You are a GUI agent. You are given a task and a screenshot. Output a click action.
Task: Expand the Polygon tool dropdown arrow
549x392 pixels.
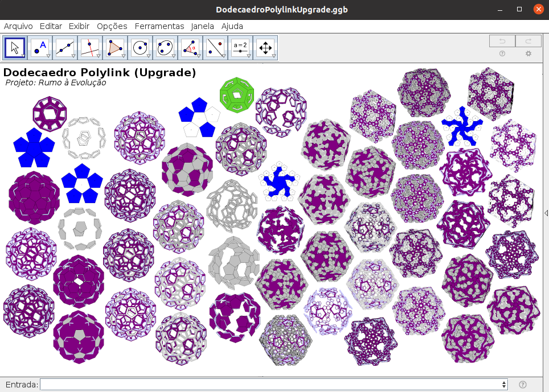[x=124, y=56]
